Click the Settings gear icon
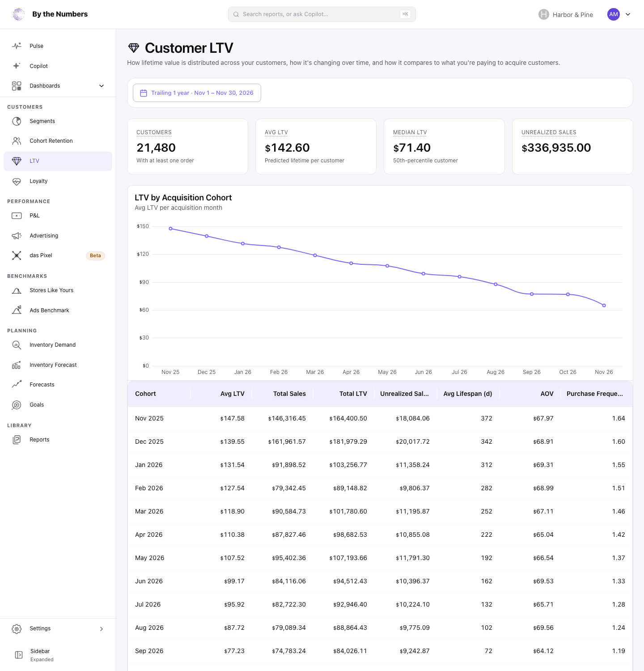Viewport: 644px width, 671px height. pos(17,629)
